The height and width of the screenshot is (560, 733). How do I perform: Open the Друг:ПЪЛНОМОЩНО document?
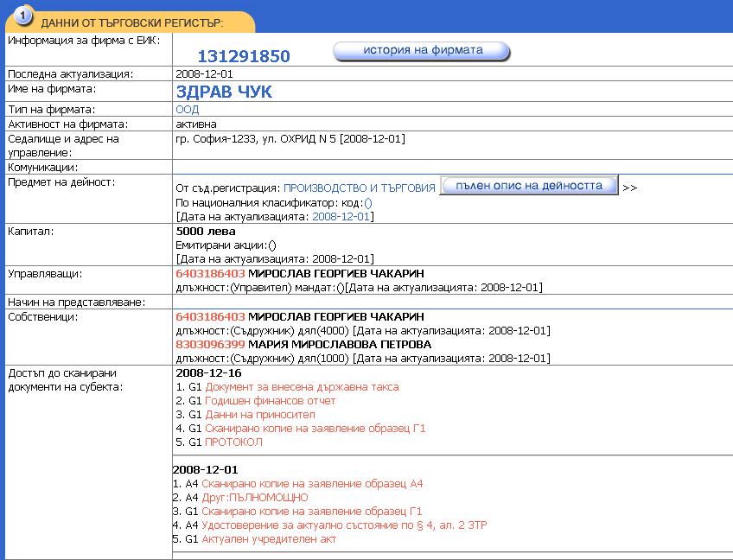255,498
